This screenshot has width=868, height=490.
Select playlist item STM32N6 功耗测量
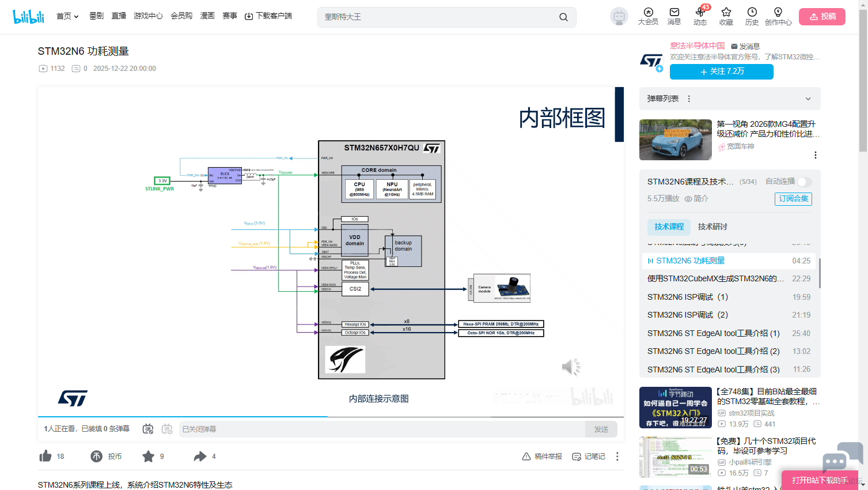(x=729, y=261)
